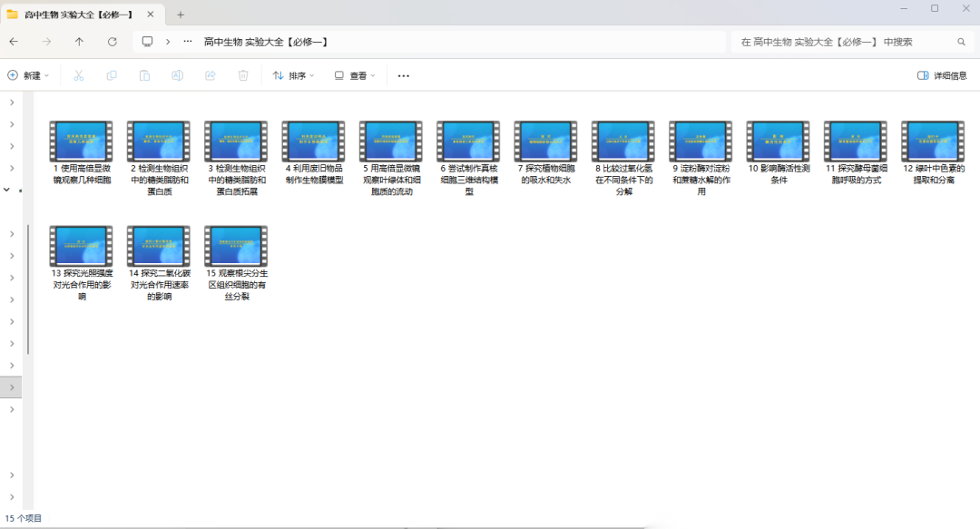This screenshot has width=980, height=529.
Task: Toggle the 详细信息 details pane
Action: 942,75
